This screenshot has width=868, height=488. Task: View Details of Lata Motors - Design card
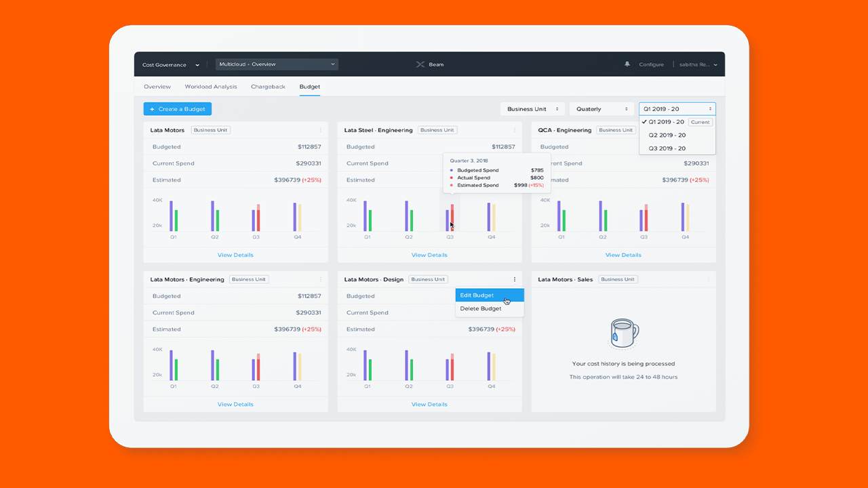pyautogui.click(x=429, y=405)
